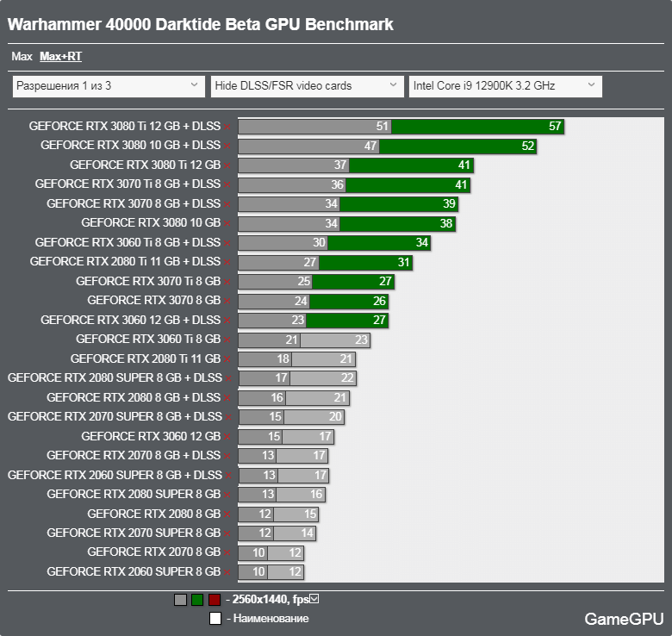This screenshot has width=672, height=636.
Task: Remove GEFORCE RTX 3060 Ti 8 GB row (no DLSS)
Action: (x=227, y=340)
